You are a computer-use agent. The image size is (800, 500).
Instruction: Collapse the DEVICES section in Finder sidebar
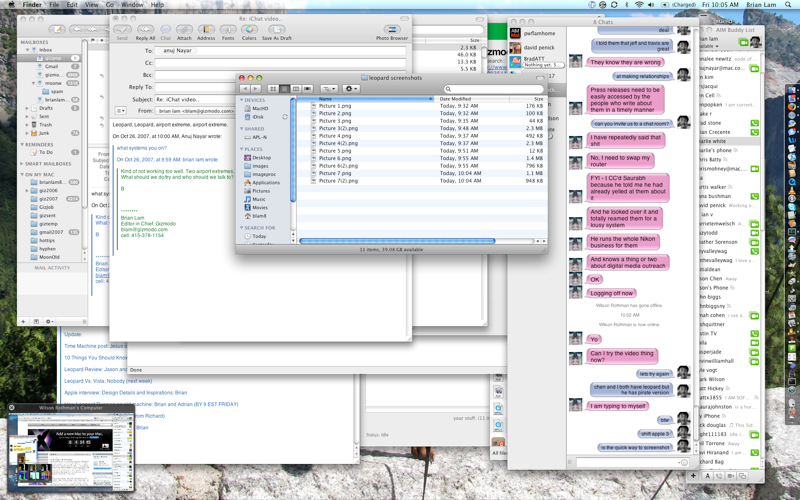click(242, 100)
